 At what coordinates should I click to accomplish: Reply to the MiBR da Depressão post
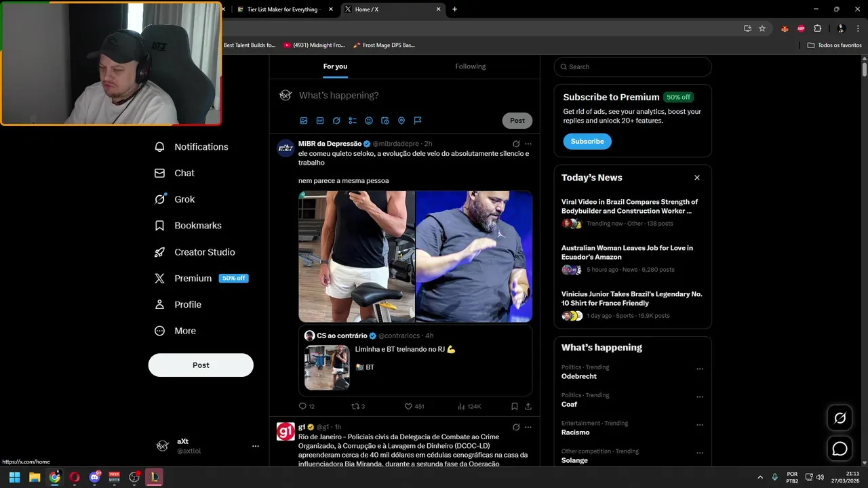[x=307, y=407]
